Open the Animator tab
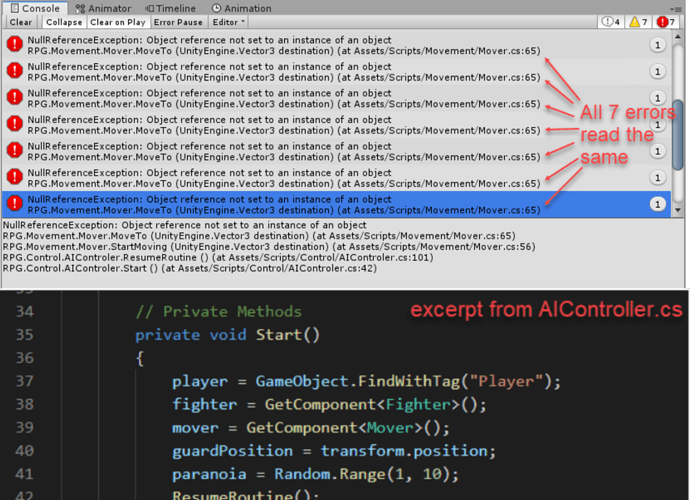The width and height of the screenshot is (690, 500). tap(103, 8)
